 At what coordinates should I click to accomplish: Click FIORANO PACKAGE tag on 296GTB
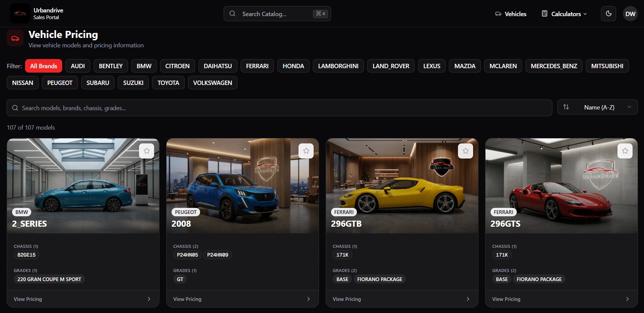pos(380,279)
